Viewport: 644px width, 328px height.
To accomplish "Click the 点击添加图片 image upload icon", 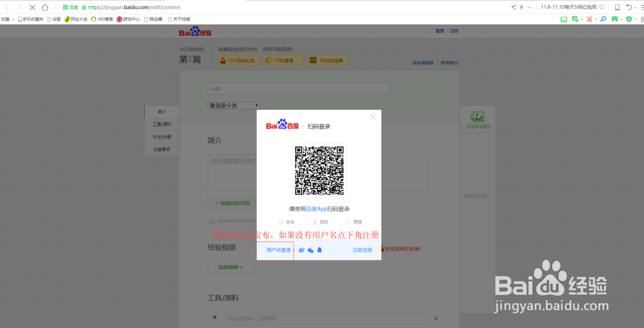I will pyautogui.click(x=478, y=120).
